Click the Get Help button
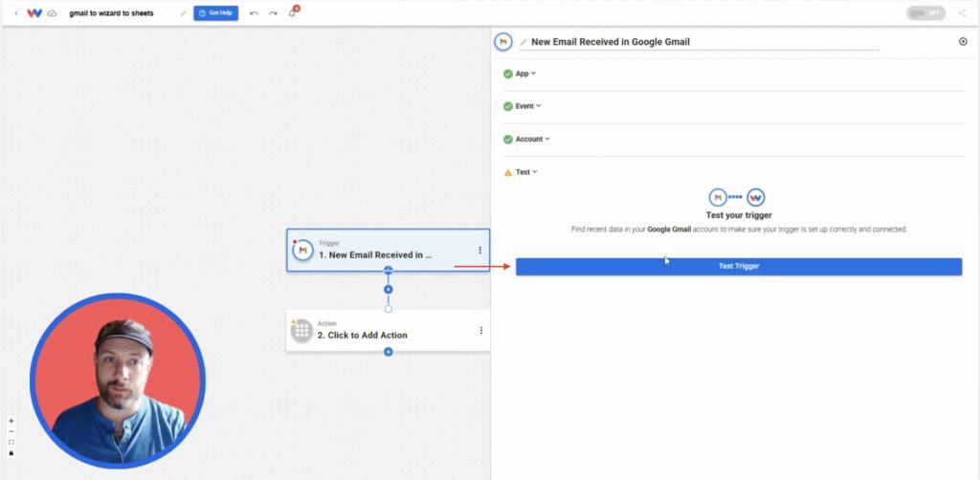The image size is (980, 480). click(x=215, y=13)
